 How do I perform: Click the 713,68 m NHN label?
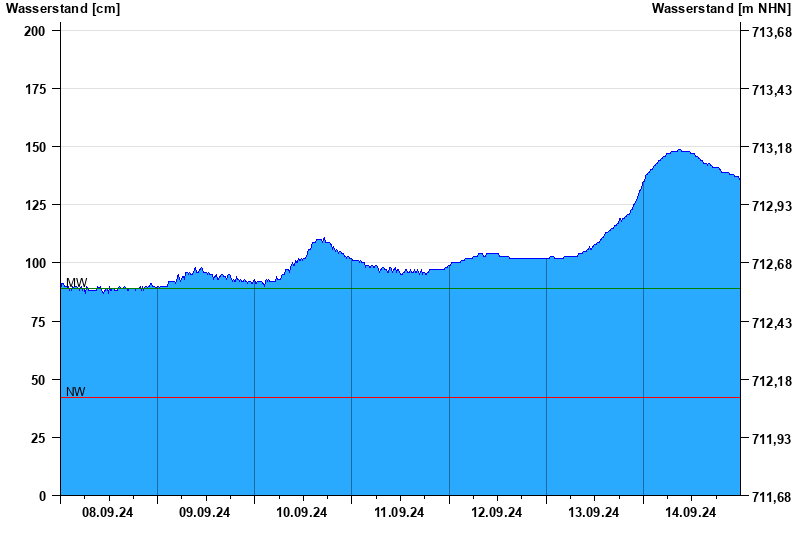click(772, 32)
